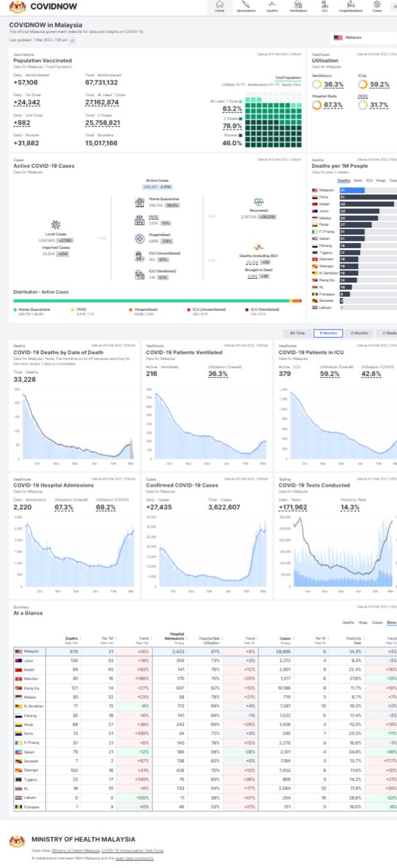397x868 pixels.
Task: Click the Recovered heart icon
Action: click(x=258, y=201)
